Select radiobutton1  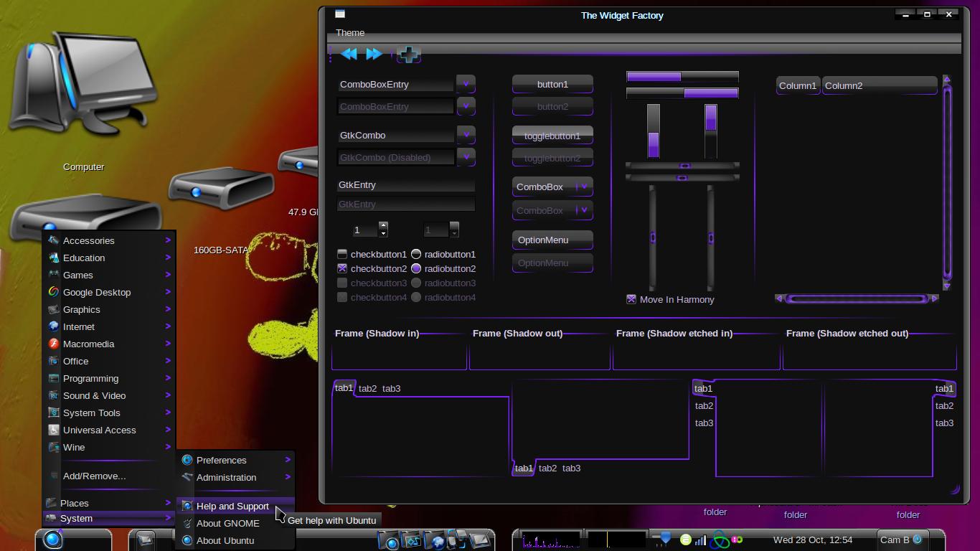coord(443,254)
